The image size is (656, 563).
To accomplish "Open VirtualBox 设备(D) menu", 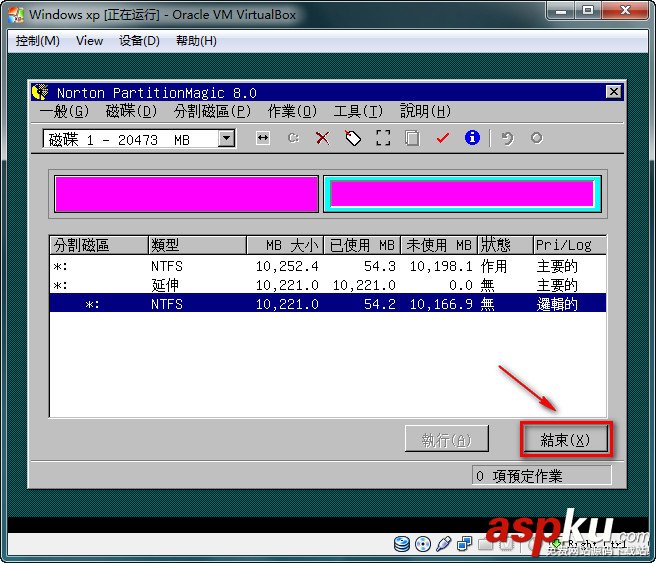I will tap(139, 41).
